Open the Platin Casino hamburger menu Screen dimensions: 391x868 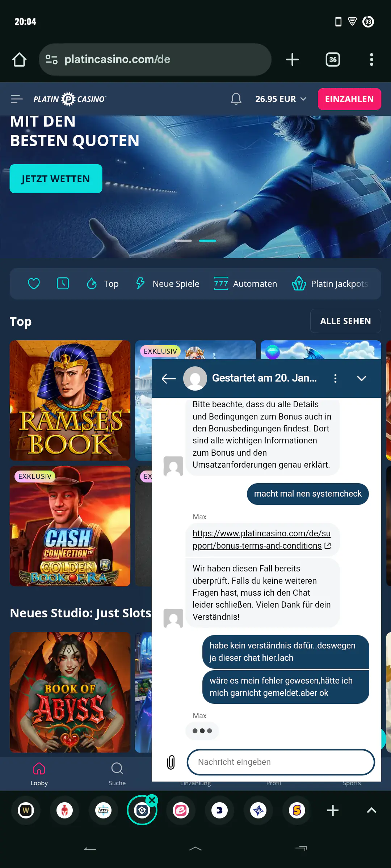[x=17, y=99]
